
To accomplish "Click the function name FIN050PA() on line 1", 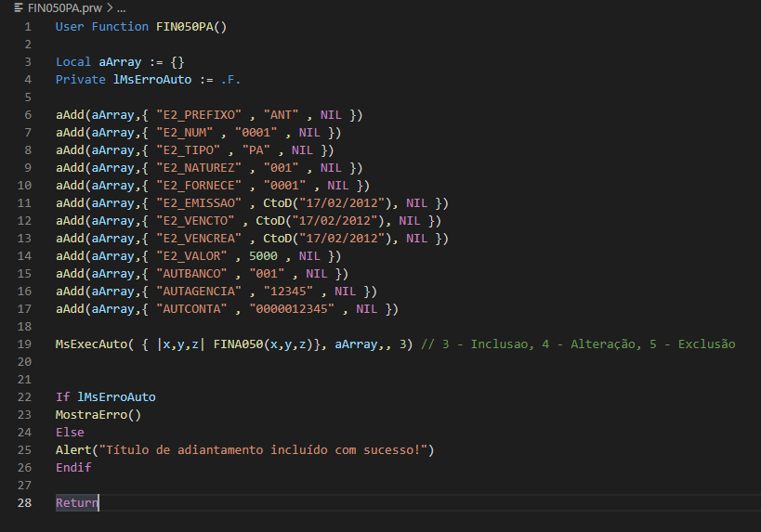I will [191, 27].
